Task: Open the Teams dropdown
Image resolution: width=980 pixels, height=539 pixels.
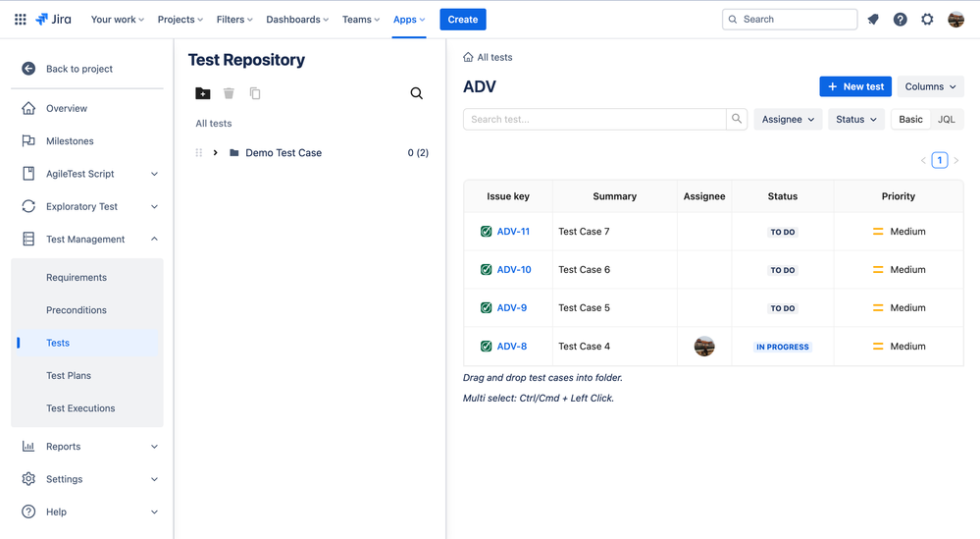Action: tap(361, 20)
